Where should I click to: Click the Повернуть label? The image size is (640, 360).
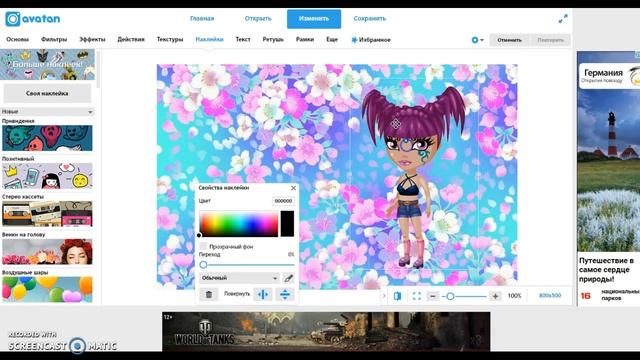pos(237,294)
